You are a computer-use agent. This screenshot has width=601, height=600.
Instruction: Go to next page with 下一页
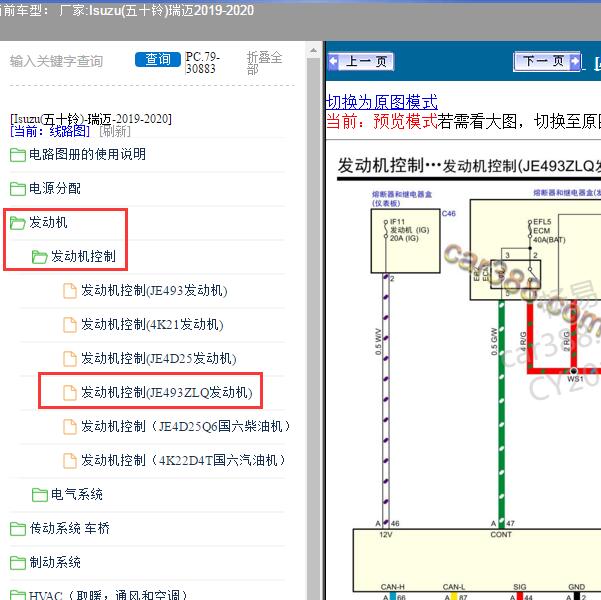[547, 61]
